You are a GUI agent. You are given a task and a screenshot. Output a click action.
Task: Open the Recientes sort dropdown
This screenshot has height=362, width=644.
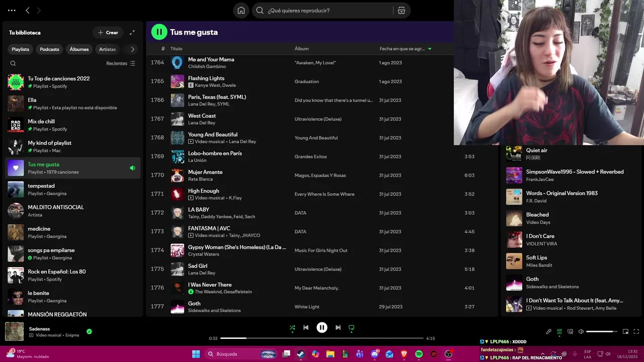tap(121, 63)
